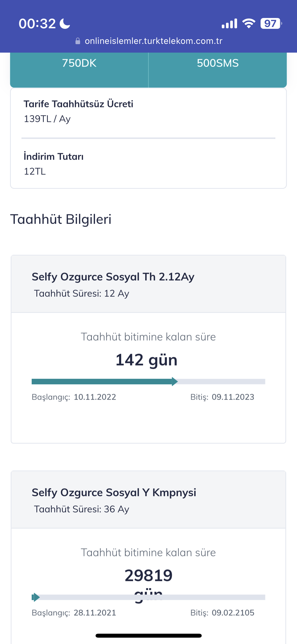Image resolution: width=297 pixels, height=644 pixels.
Task: Tap the Selfy Ozgurce Sosyal Th 2.12Ay header
Action: click(x=148, y=284)
